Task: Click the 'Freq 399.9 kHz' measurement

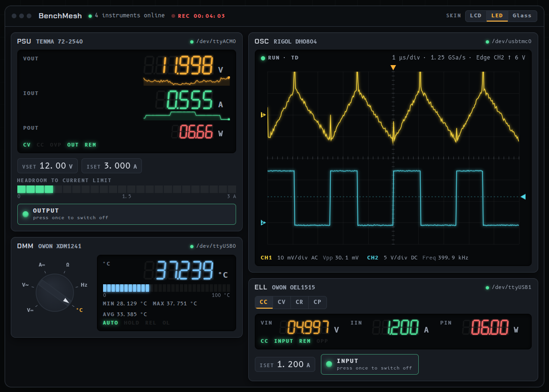Action: (445, 258)
